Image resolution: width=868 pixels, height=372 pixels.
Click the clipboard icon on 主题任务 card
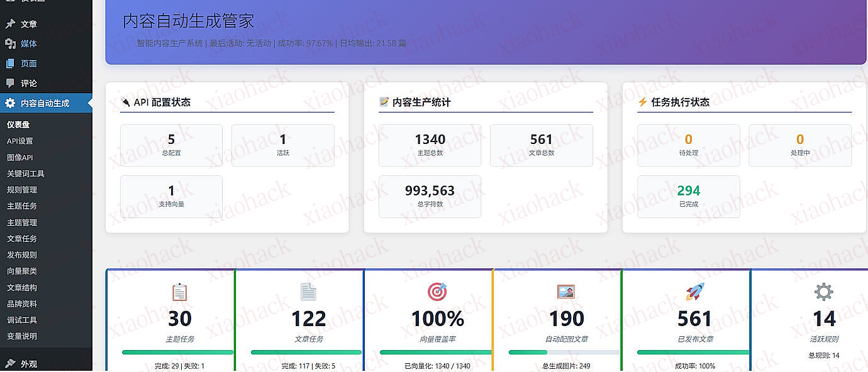coord(179,291)
